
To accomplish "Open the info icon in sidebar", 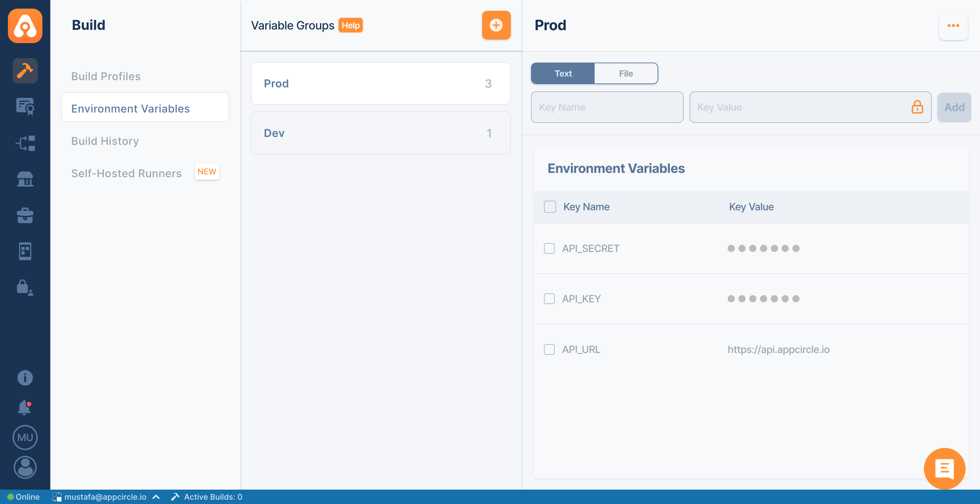I will [25, 378].
